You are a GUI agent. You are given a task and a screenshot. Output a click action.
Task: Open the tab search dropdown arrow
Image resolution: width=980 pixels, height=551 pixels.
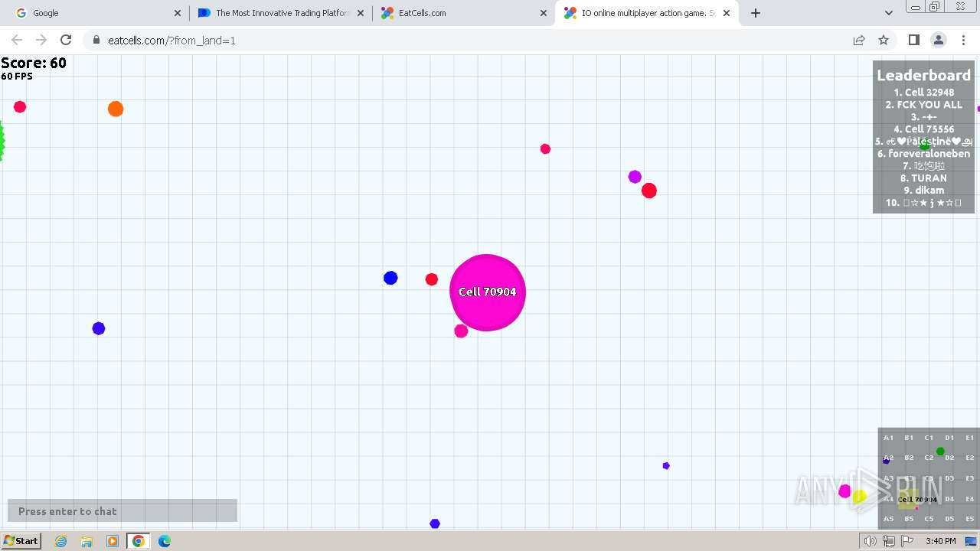888,13
